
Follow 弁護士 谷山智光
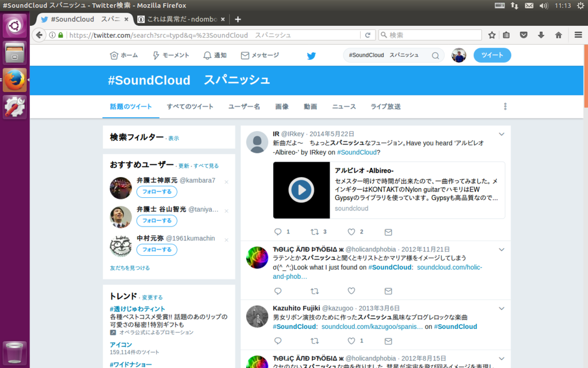[157, 220]
